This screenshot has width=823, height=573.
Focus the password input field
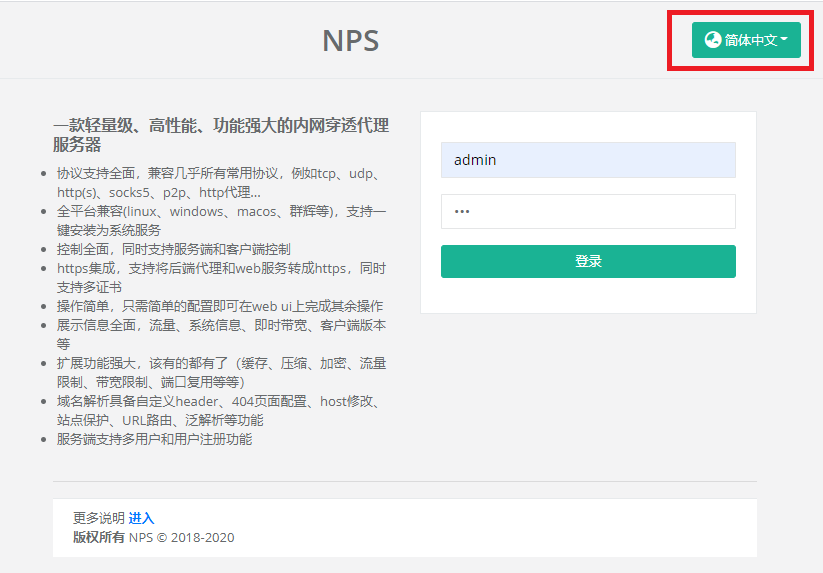(588, 211)
